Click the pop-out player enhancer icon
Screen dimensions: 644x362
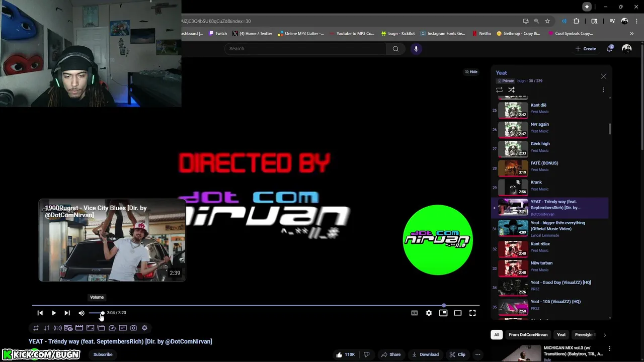(101, 328)
